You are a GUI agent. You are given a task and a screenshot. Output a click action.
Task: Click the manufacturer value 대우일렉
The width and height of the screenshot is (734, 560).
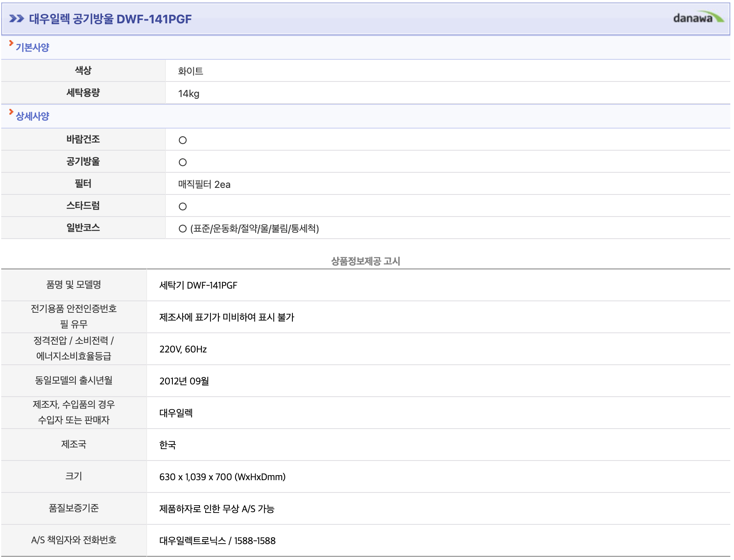pos(176,413)
